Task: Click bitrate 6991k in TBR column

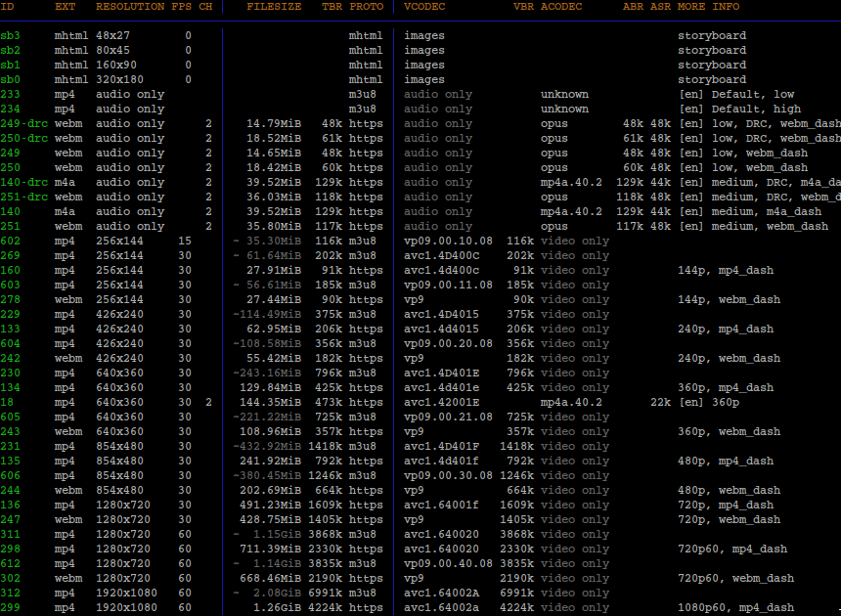Action: coord(325,593)
